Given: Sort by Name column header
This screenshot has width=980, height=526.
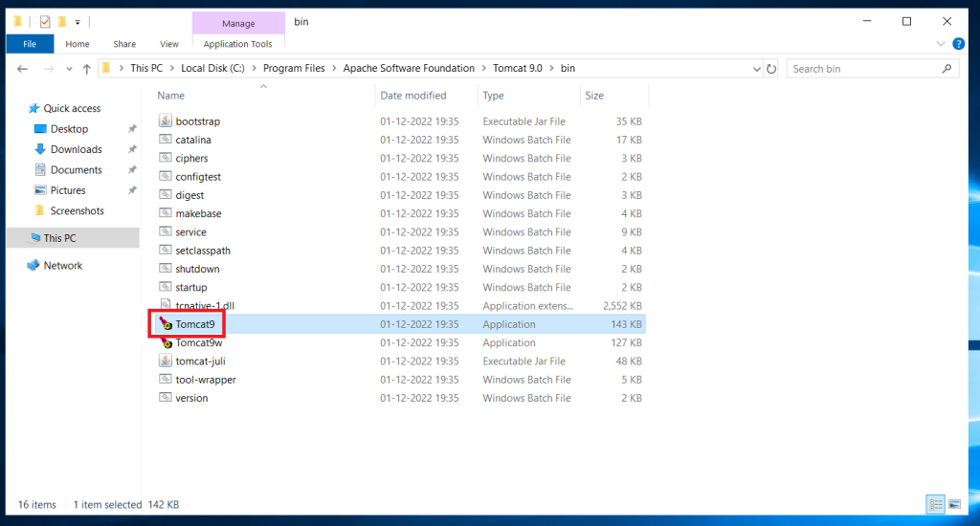Looking at the screenshot, I should pos(170,96).
